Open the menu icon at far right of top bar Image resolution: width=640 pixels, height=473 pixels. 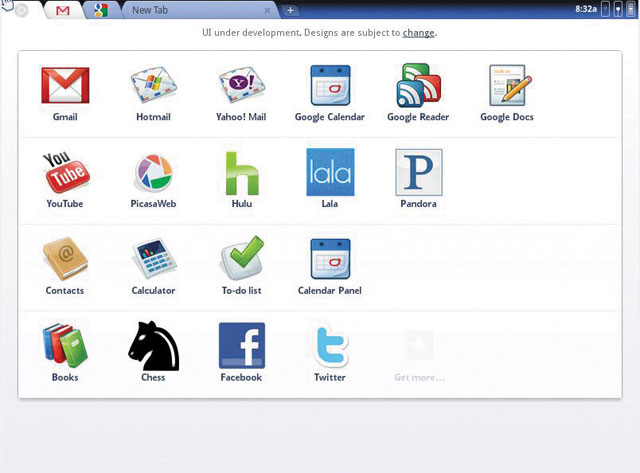pyautogui.click(x=631, y=9)
